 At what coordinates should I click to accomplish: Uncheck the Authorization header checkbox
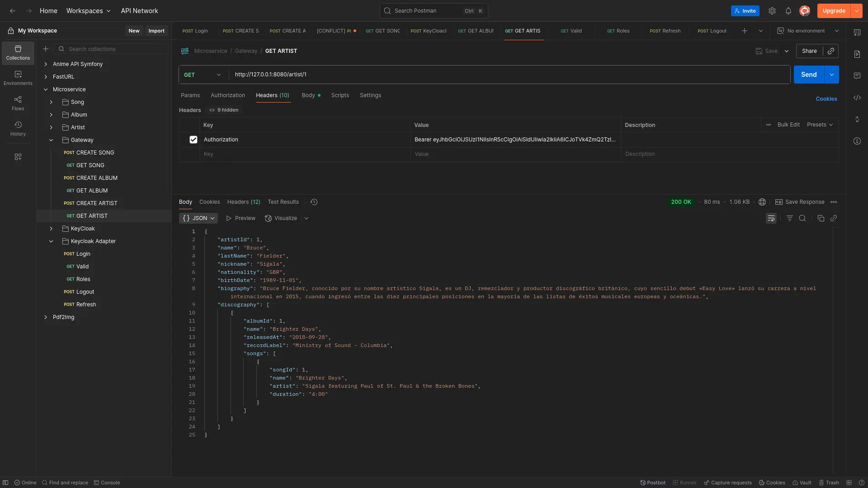click(193, 140)
